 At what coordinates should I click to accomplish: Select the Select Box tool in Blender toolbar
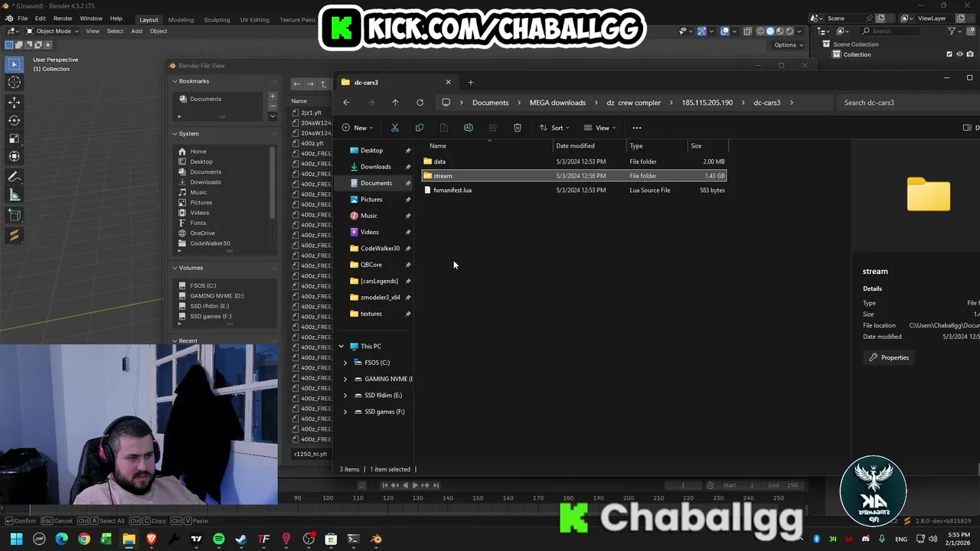click(15, 65)
